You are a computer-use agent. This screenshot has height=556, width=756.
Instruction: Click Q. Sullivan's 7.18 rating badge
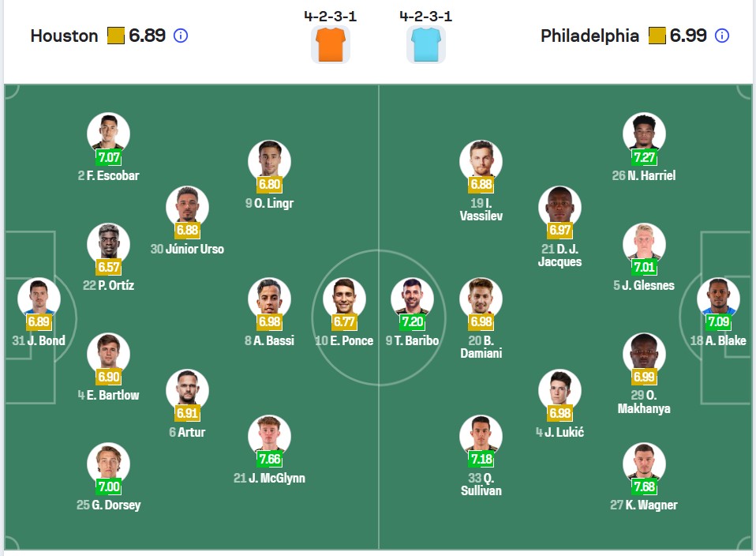(x=481, y=459)
